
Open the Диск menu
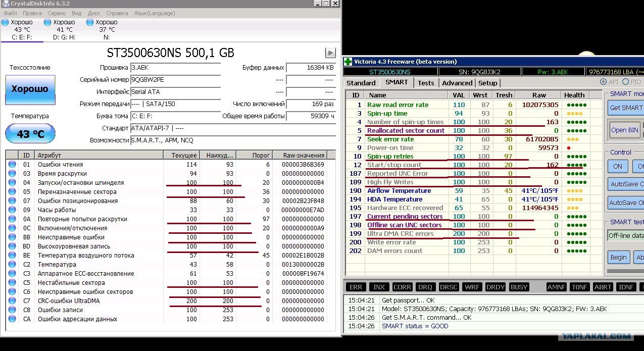click(93, 13)
